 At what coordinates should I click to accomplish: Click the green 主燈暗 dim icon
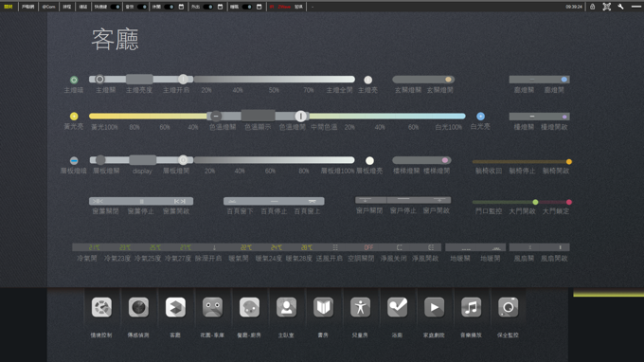coord(74,80)
